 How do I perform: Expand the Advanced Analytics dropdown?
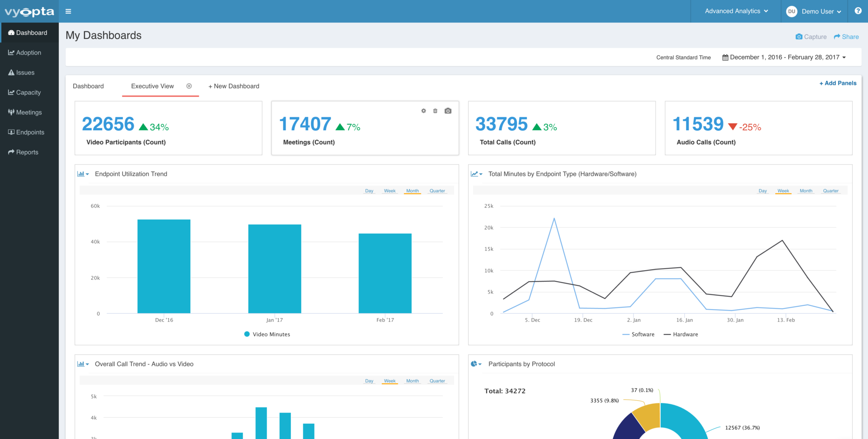(x=736, y=11)
